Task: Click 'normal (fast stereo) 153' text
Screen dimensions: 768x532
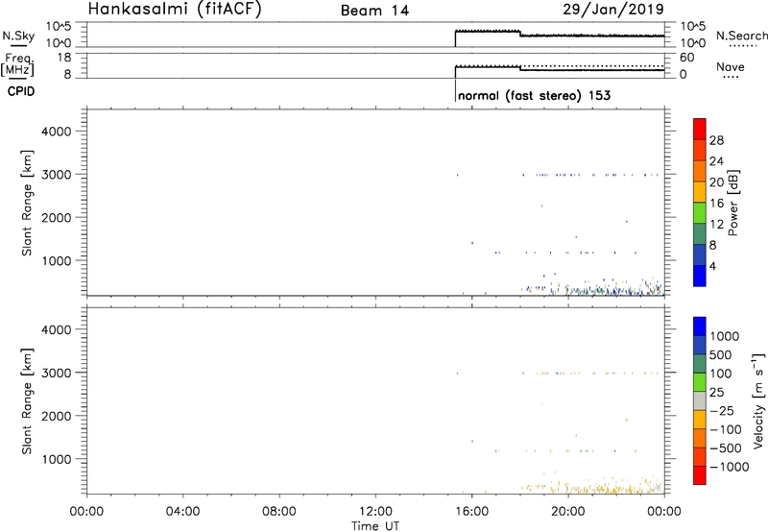Action: point(535,95)
